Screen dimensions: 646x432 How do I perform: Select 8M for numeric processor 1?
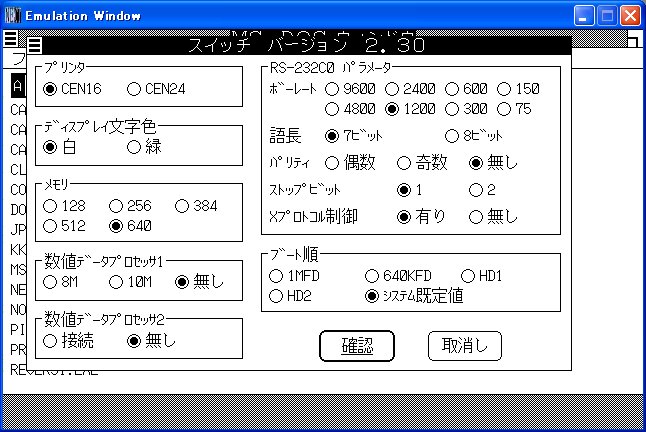click(x=50, y=283)
